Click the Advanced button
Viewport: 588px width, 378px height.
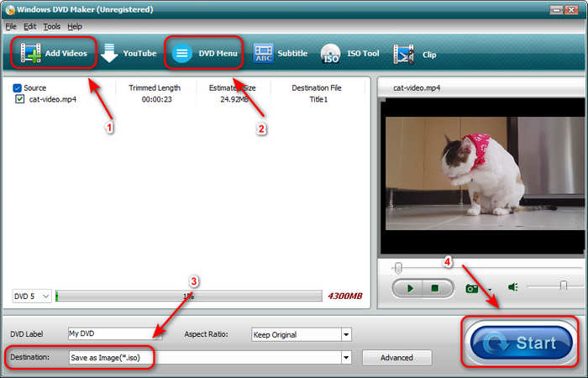coord(396,358)
